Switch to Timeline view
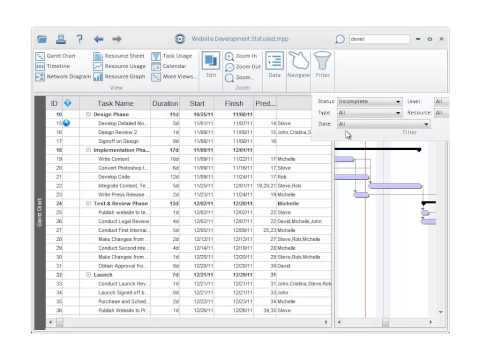This screenshot has height=360, width=480. 53,66
